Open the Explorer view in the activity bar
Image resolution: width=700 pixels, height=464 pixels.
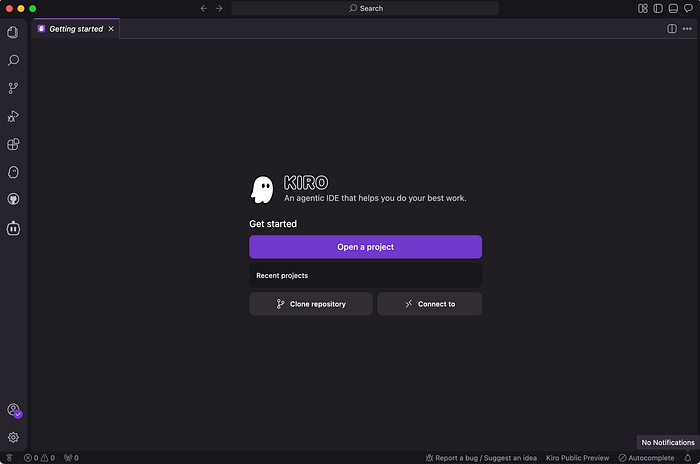point(13,32)
